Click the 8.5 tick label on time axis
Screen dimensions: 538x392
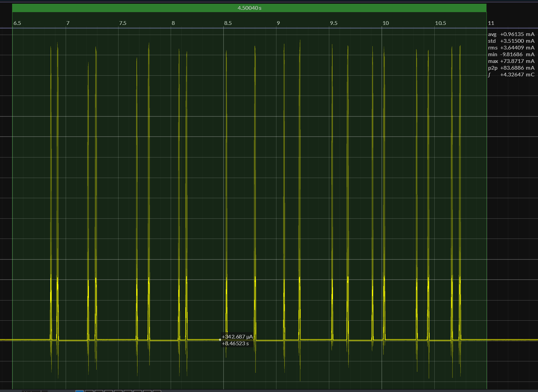228,23
